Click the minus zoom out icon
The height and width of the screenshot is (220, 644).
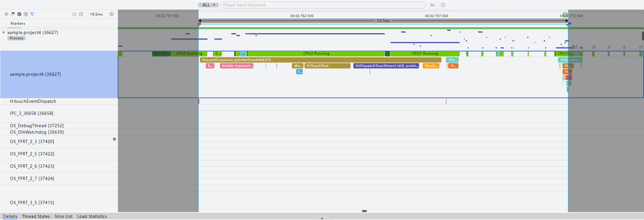[x=81, y=14]
